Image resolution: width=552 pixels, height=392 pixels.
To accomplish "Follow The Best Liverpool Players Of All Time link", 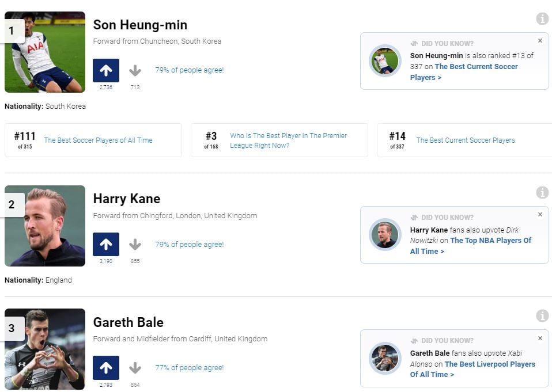I will coord(472,369).
